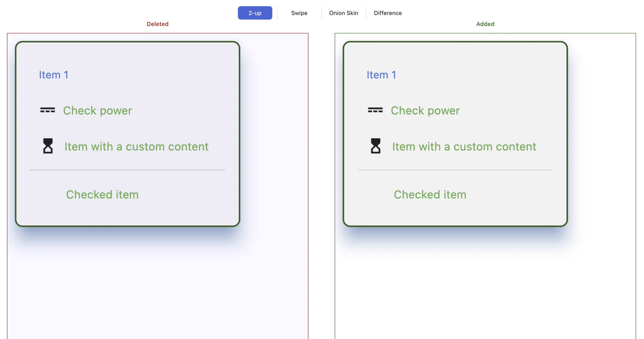Click hourglass icon in Added image

click(375, 146)
